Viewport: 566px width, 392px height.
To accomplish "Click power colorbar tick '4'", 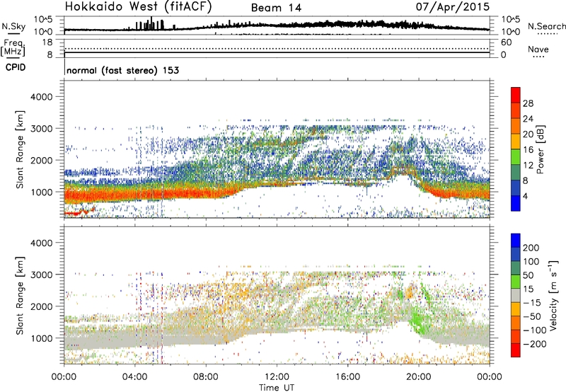I will 525,196.
